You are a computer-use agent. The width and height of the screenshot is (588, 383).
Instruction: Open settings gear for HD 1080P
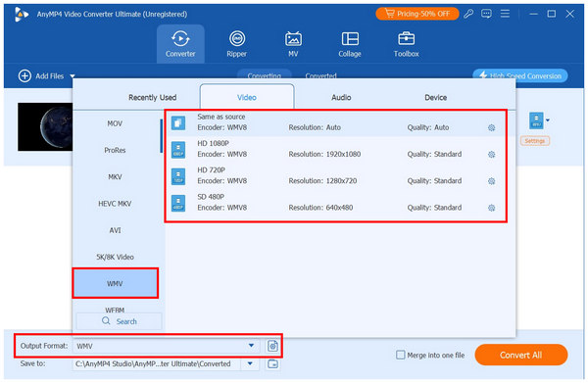(x=491, y=155)
